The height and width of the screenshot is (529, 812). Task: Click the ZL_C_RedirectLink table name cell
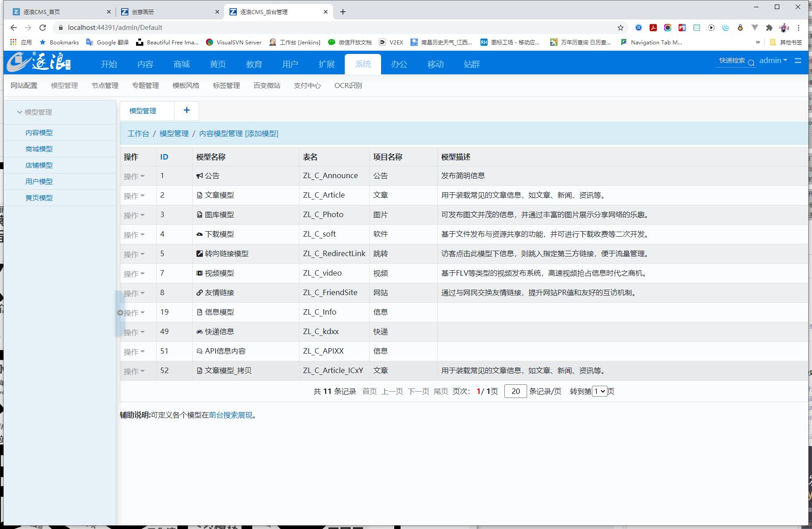click(x=334, y=253)
